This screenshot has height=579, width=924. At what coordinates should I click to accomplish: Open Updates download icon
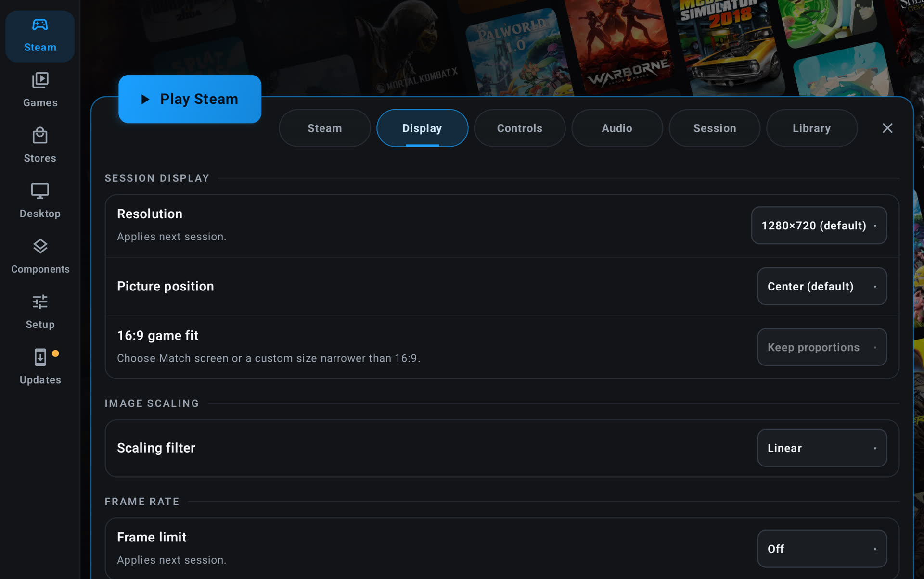coord(40,357)
